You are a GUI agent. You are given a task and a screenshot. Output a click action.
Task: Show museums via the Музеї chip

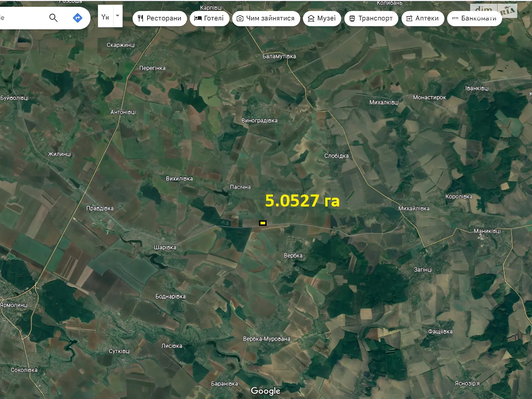(x=322, y=18)
